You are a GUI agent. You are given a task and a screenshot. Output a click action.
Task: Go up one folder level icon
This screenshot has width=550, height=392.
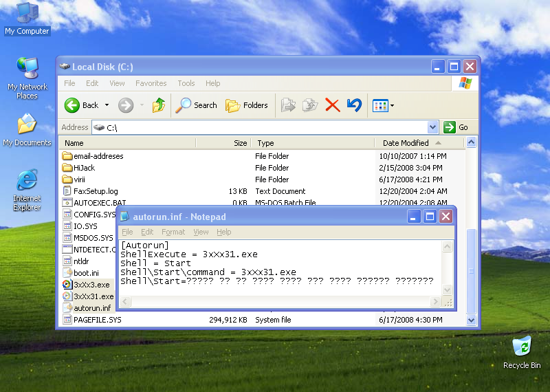[159, 105]
